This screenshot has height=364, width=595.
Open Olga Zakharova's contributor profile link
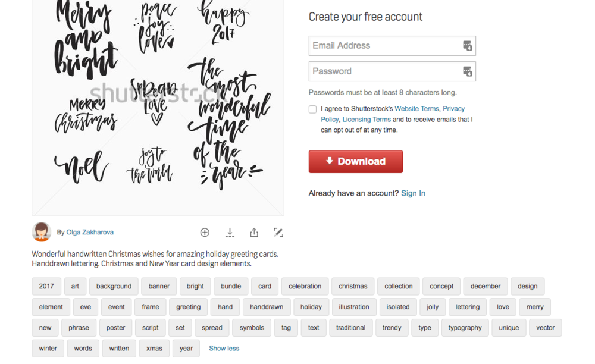pos(90,232)
